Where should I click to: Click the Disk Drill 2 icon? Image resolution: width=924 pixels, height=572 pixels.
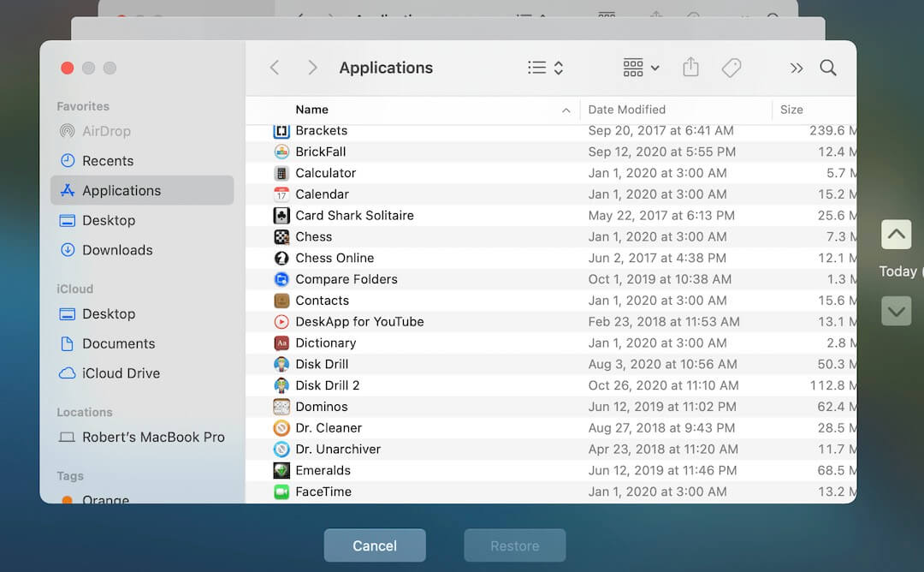tap(281, 385)
